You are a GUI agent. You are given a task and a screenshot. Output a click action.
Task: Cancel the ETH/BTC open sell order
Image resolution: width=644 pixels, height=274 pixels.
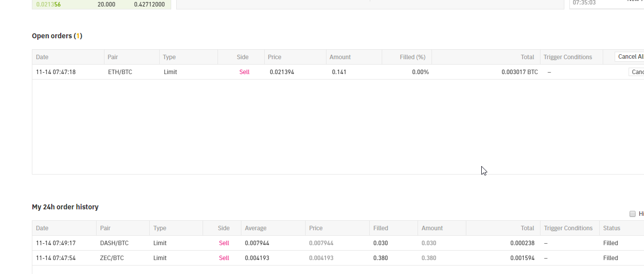pyautogui.click(x=637, y=72)
